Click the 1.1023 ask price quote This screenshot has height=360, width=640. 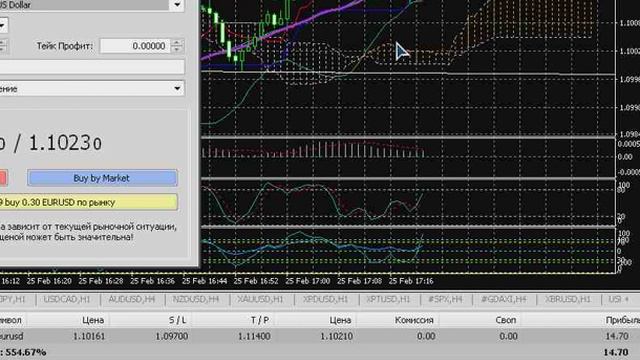(x=65, y=143)
